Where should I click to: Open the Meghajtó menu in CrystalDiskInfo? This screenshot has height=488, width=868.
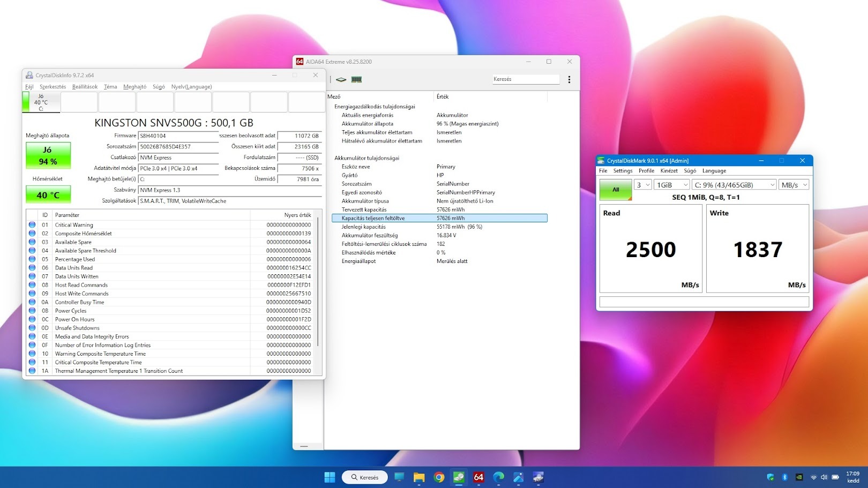135,87
